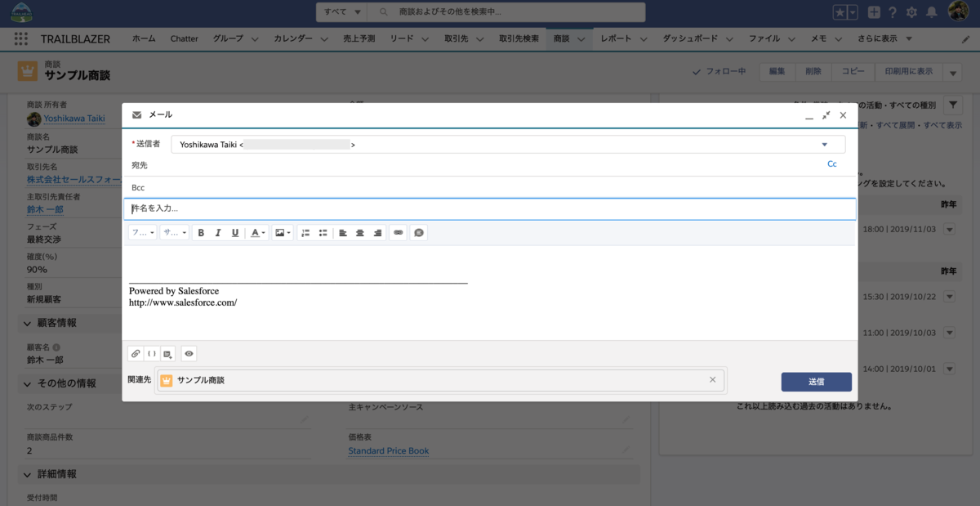This screenshot has height=506, width=980.
Task: Edit navigation bar with pencil icon
Action: click(x=967, y=38)
